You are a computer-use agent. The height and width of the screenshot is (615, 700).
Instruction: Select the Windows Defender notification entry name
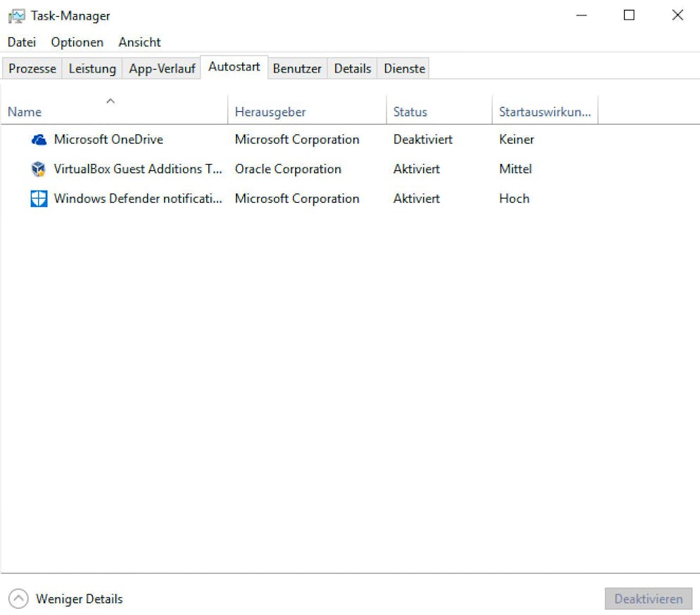(138, 198)
